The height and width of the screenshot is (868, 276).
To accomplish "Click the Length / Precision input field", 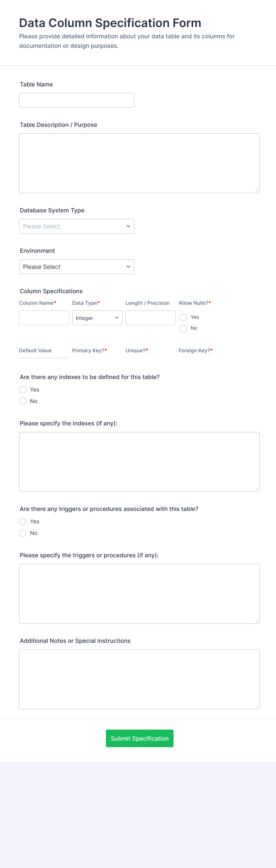I will tap(150, 318).
